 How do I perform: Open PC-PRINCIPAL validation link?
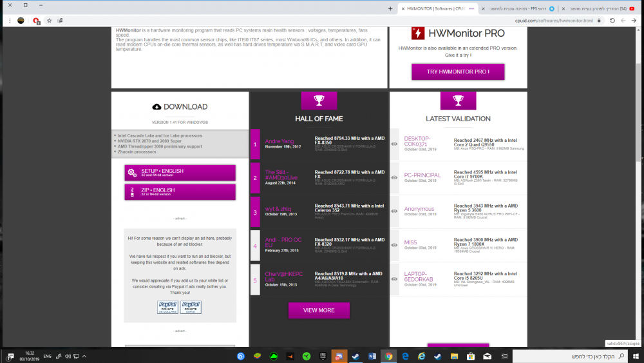click(422, 175)
